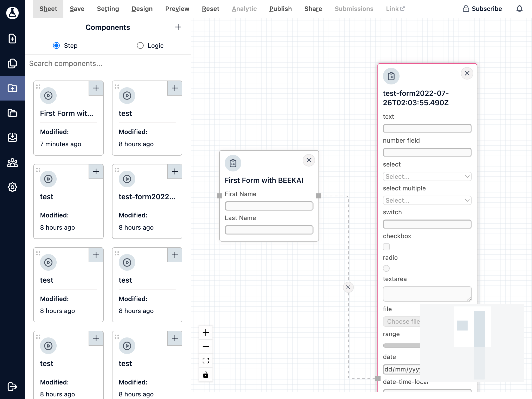Add the 'test-form2022...' component via plus
Image resolution: width=532 pixels, height=399 pixels.
pyautogui.click(x=175, y=171)
